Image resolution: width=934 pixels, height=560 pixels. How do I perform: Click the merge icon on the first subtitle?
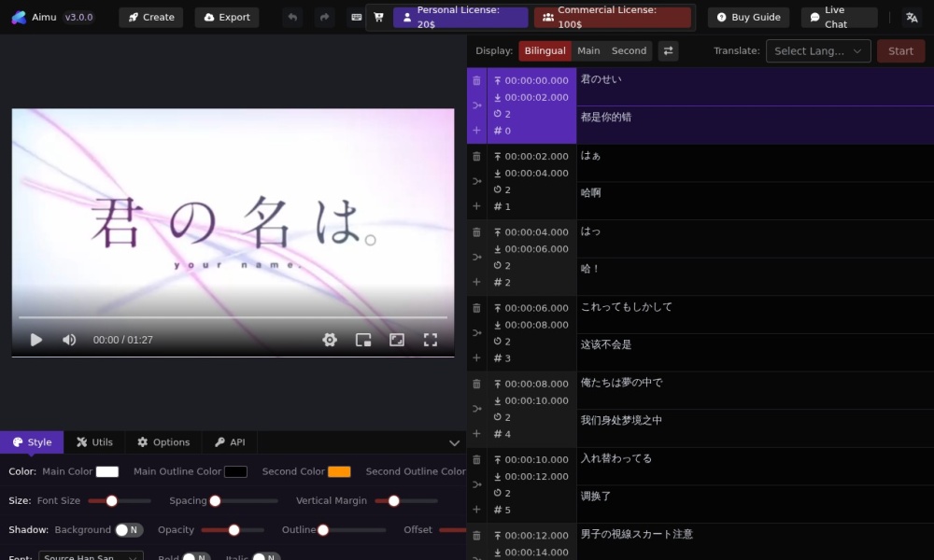tap(476, 105)
